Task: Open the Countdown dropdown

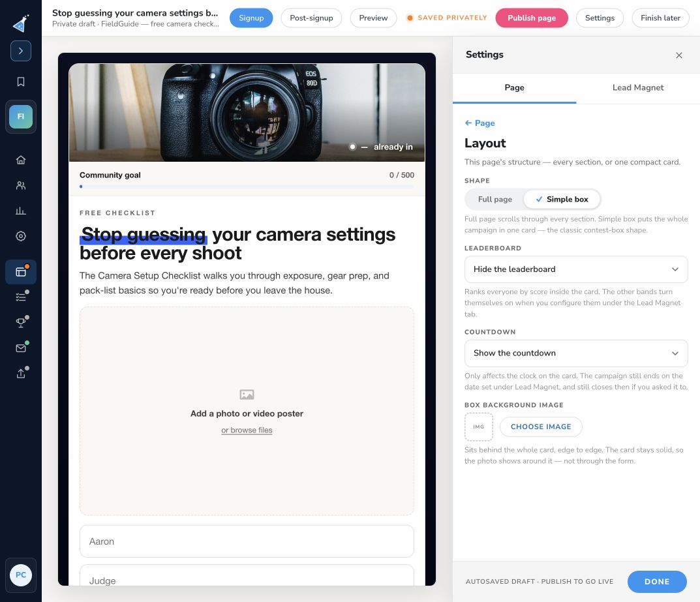Action: click(x=576, y=353)
